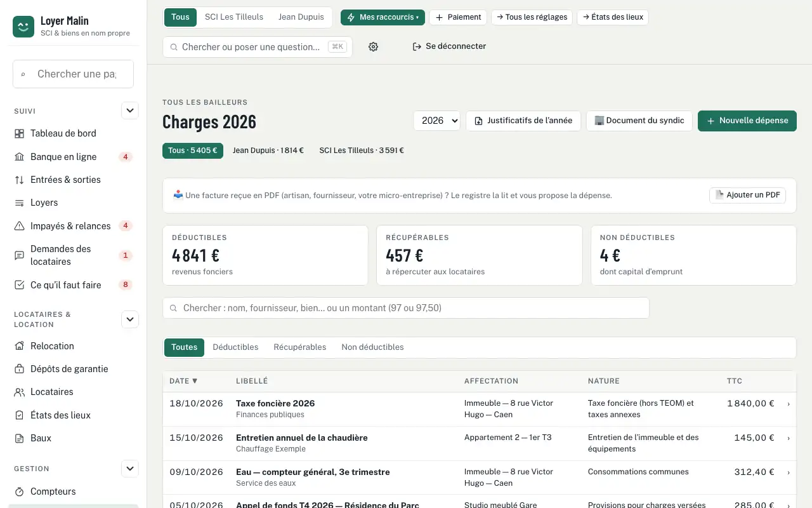Switch to the Déductibles tab
The image size is (812, 508).
click(x=235, y=347)
